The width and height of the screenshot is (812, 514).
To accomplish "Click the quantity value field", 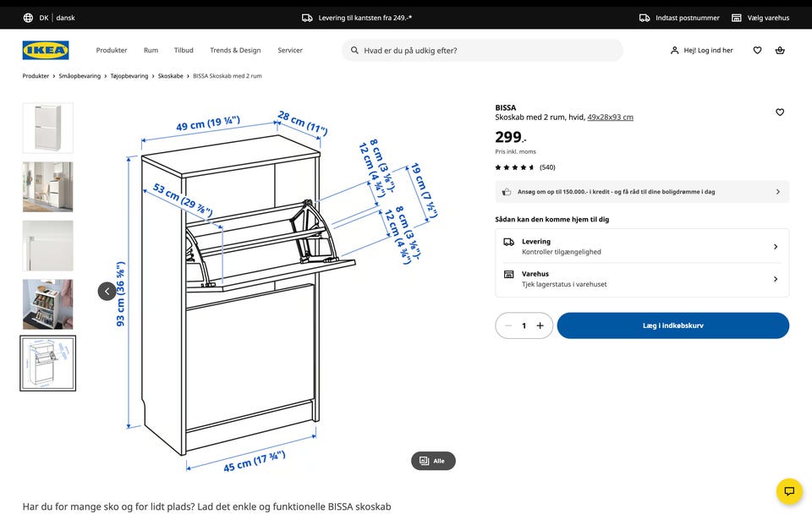I will click(x=524, y=325).
